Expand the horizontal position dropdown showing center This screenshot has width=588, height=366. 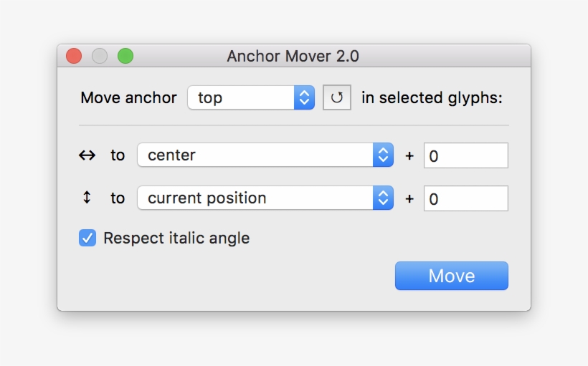pyautogui.click(x=265, y=155)
